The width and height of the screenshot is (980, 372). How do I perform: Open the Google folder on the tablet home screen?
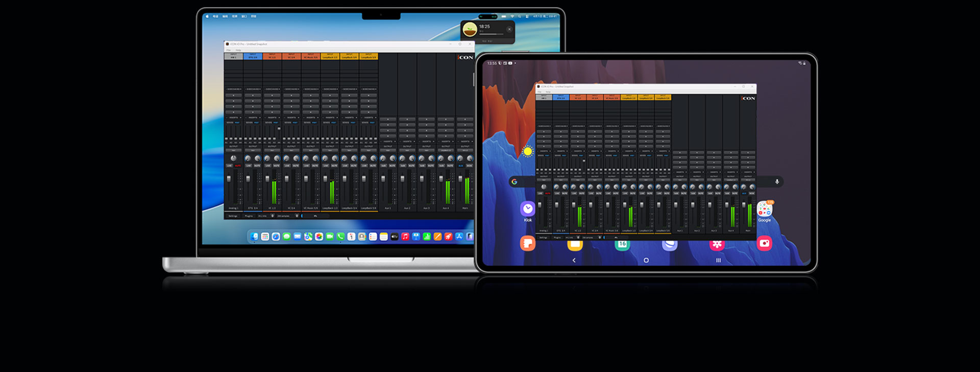tap(764, 209)
